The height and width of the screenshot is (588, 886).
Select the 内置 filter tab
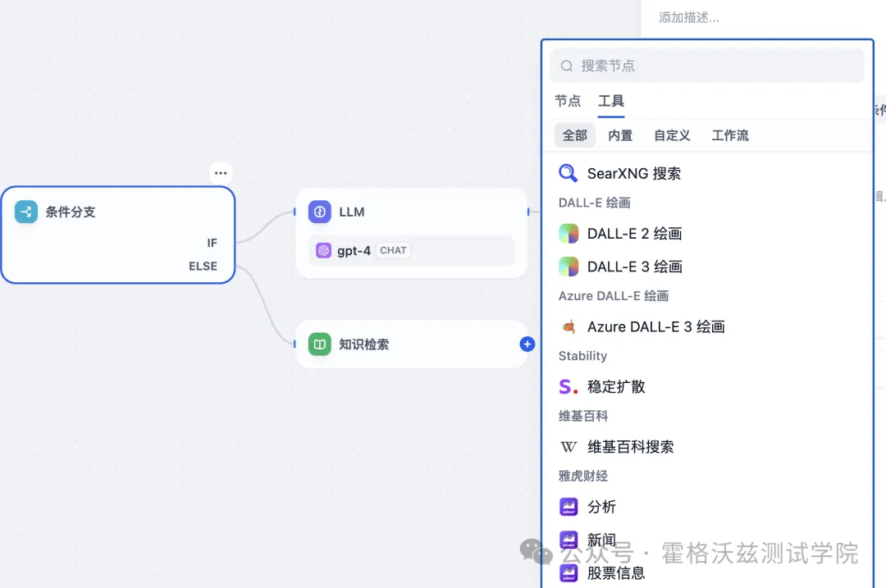(620, 135)
